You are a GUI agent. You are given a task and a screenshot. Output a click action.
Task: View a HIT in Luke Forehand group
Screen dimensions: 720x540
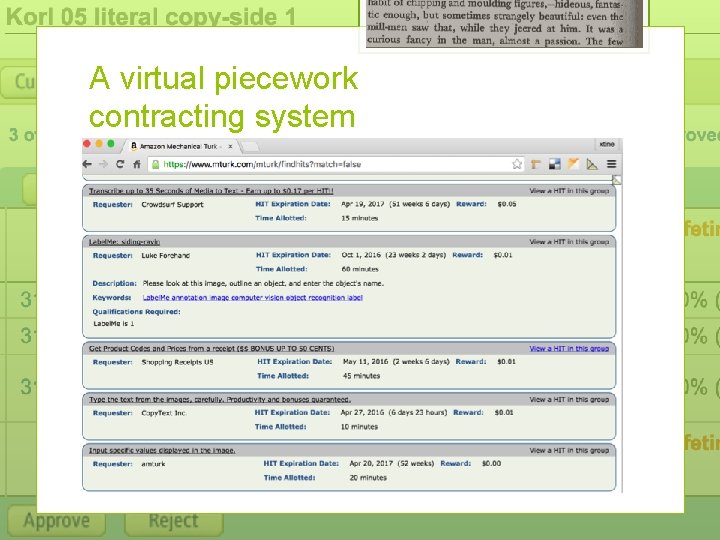point(569,242)
